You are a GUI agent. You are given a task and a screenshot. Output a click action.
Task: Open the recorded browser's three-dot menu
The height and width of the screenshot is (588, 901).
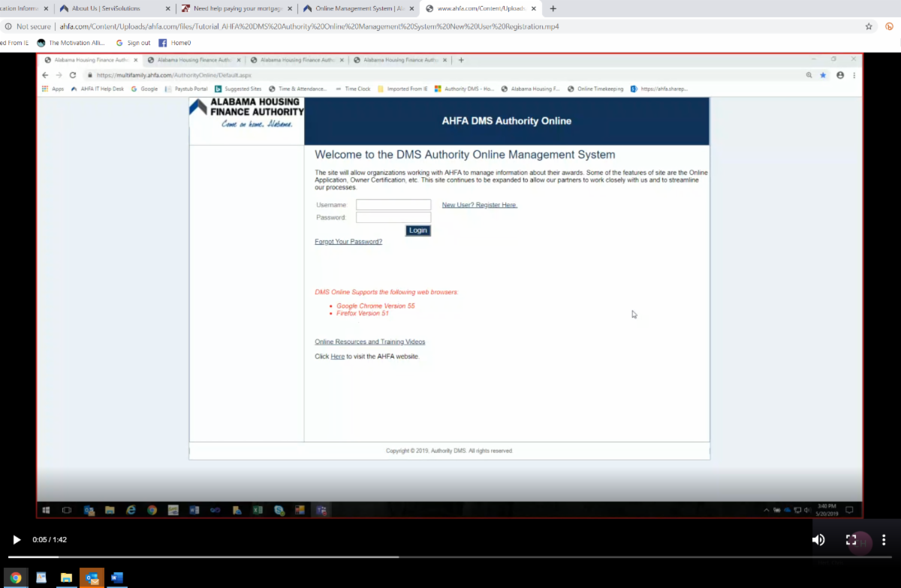point(854,75)
